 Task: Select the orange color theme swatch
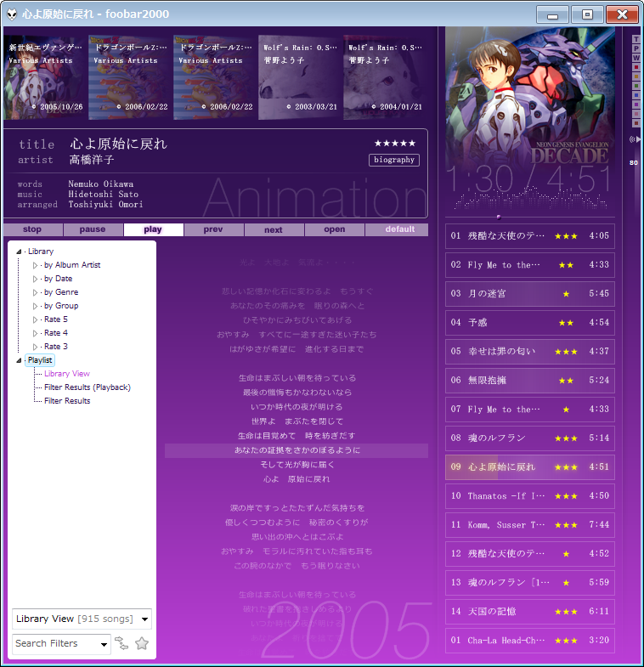tap(636, 76)
